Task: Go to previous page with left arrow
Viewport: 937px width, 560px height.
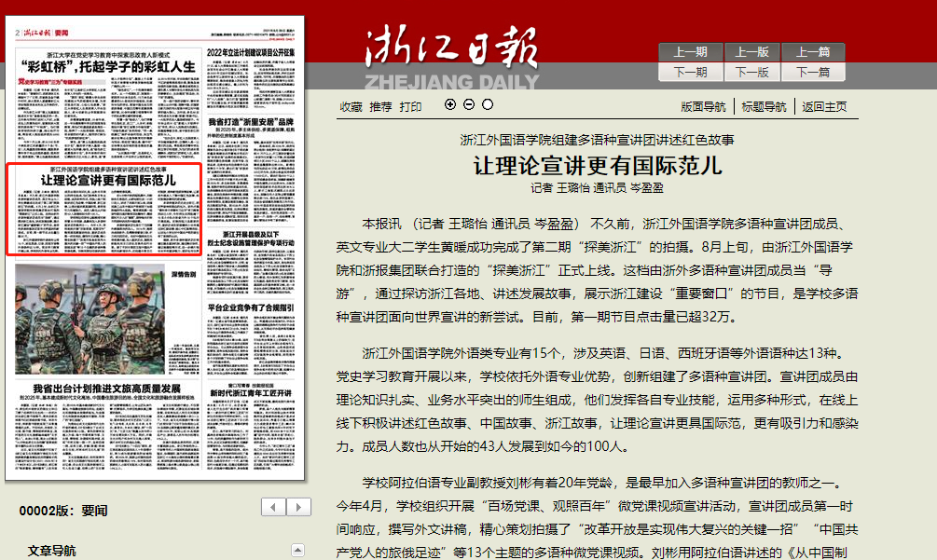Action: click(x=273, y=507)
